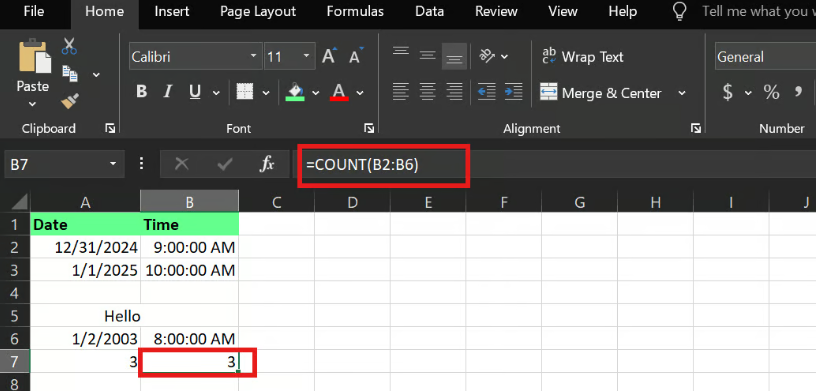Image resolution: width=816 pixels, height=391 pixels.
Task: Apply Percent Style format
Action: pyautogui.click(x=771, y=93)
